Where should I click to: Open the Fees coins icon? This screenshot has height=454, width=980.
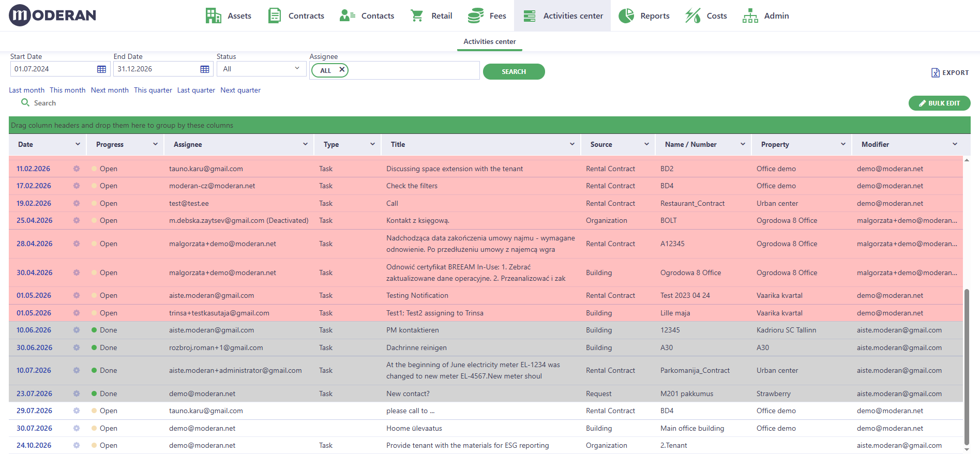point(475,16)
